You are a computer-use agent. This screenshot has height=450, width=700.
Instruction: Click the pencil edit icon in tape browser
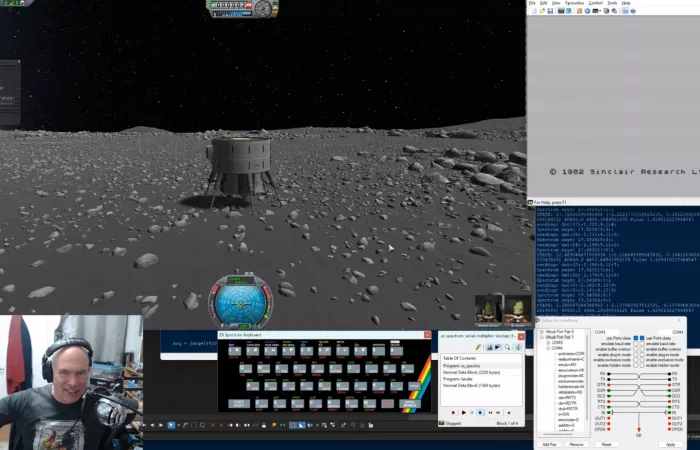click(x=478, y=347)
